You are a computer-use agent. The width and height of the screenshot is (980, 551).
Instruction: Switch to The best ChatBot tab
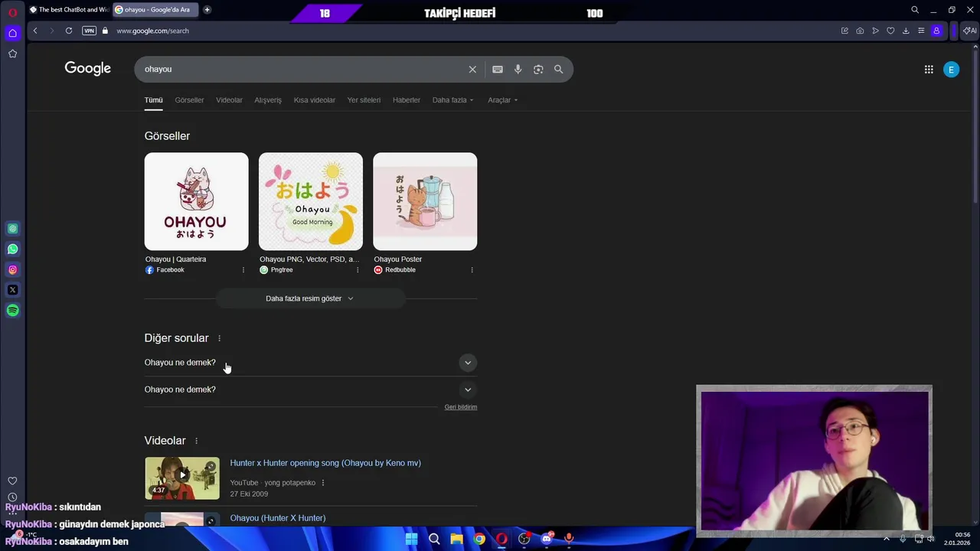[x=69, y=10]
